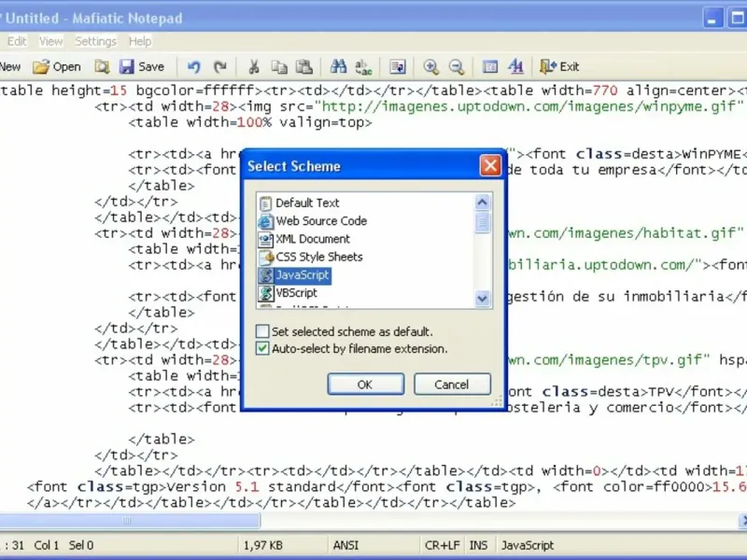Click the CR+LF line ending status entry
Image resolution: width=747 pixels, height=560 pixels.
[x=442, y=545]
